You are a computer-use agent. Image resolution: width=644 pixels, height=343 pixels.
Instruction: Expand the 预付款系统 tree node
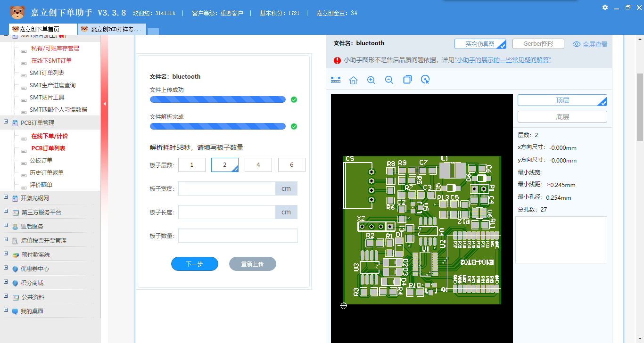pyautogui.click(x=6, y=254)
